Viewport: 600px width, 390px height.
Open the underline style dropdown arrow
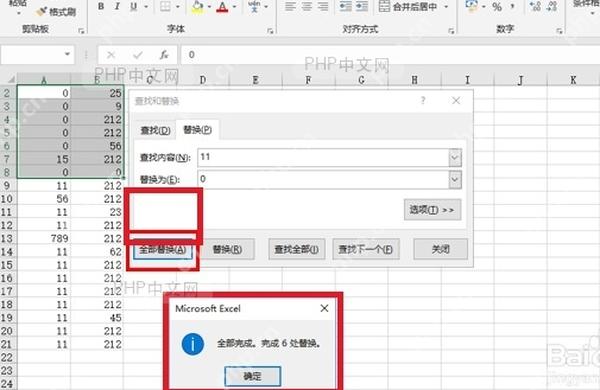point(146,7)
